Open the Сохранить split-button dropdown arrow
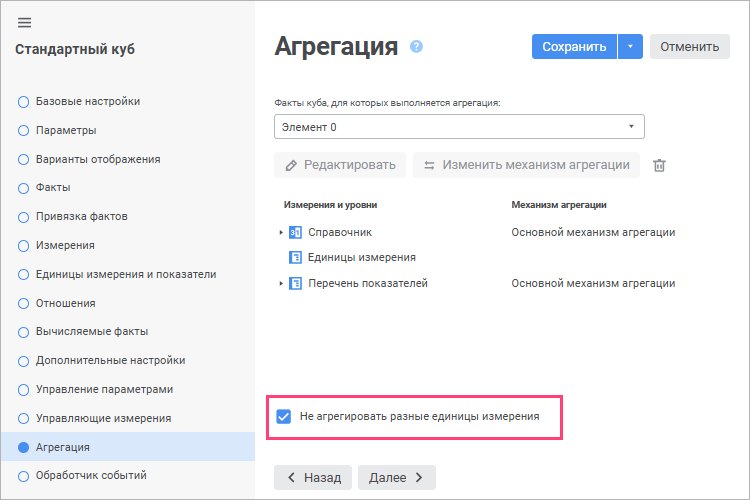This screenshot has width=750, height=500. (x=630, y=46)
